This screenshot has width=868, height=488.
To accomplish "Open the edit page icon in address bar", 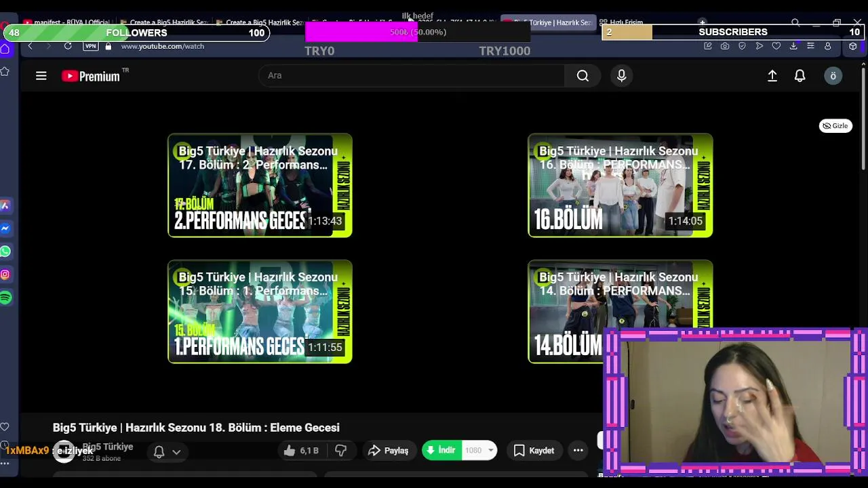I will click(708, 46).
